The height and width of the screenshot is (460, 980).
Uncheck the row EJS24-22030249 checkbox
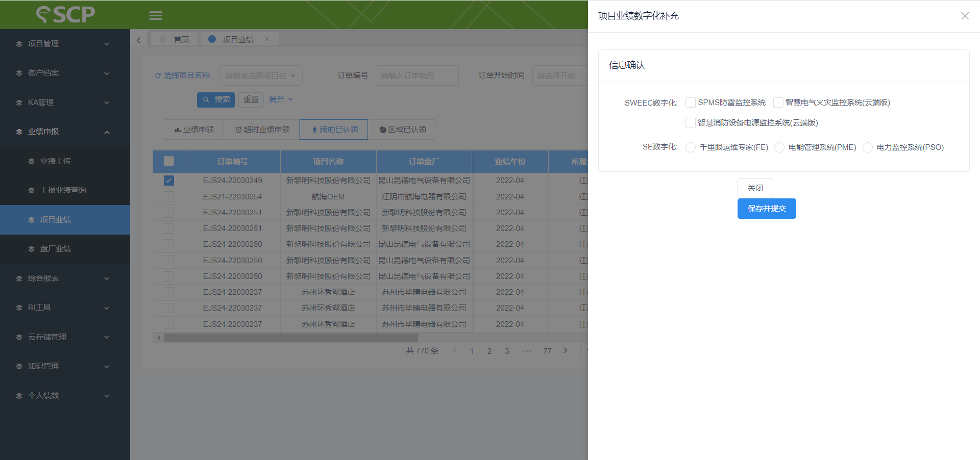(x=169, y=181)
